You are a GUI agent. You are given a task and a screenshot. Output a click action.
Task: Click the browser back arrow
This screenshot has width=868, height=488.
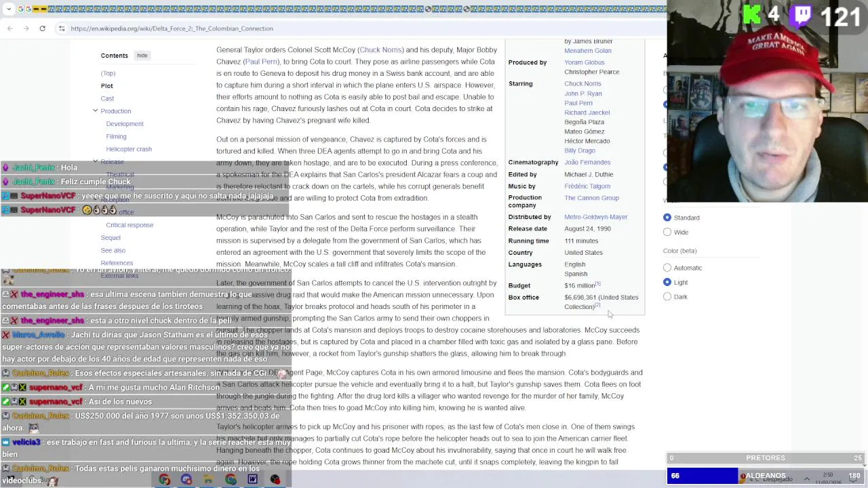tap(10, 28)
